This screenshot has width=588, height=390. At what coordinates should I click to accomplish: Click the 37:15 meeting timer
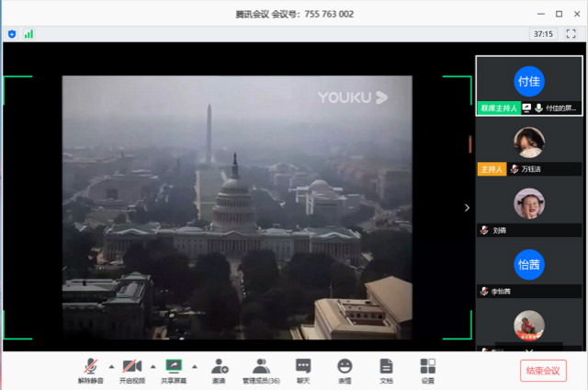pos(543,34)
